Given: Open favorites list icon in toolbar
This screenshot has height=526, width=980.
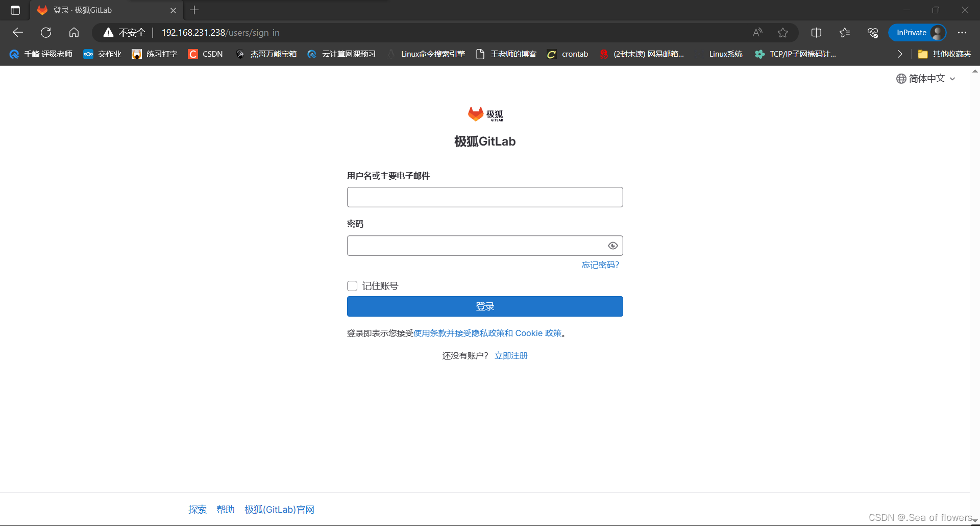Looking at the screenshot, I should pos(845,33).
